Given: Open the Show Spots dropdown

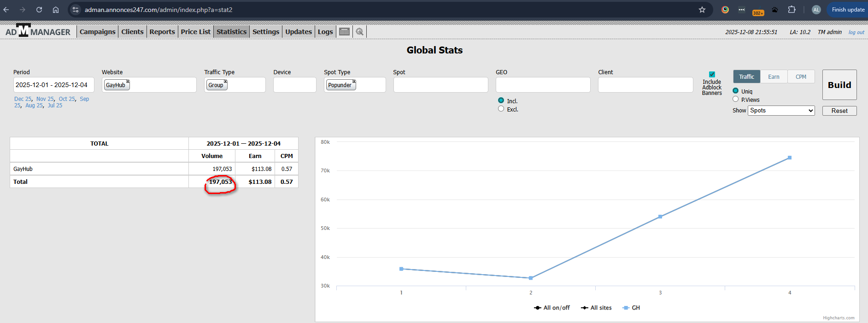Looking at the screenshot, I should click(781, 111).
